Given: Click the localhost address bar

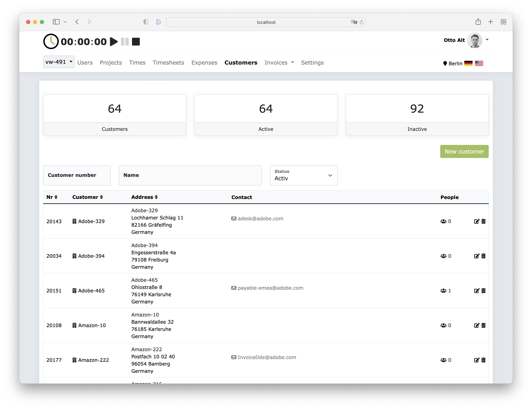Looking at the screenshot, I should pos(266,22).
